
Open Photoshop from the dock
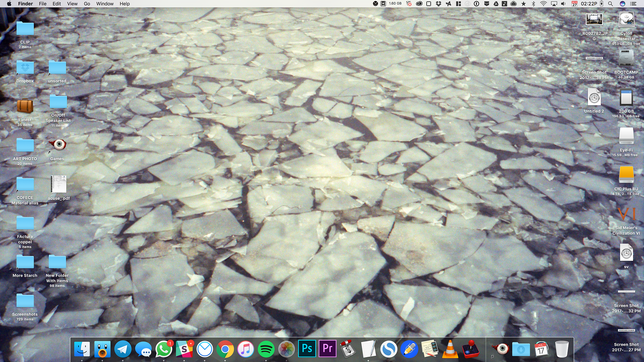coord(307,349)
